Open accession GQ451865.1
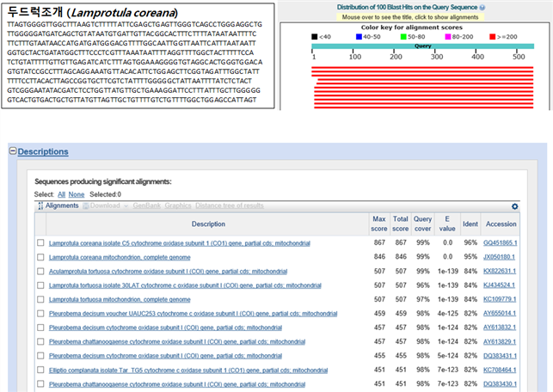Image resolution: width=553 pixels, height=392 pixels. 500,243
